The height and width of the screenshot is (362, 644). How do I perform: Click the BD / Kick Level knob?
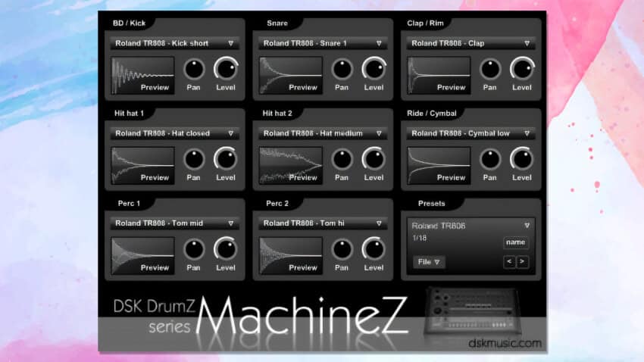pyautogui.click(x=226, y=69)
